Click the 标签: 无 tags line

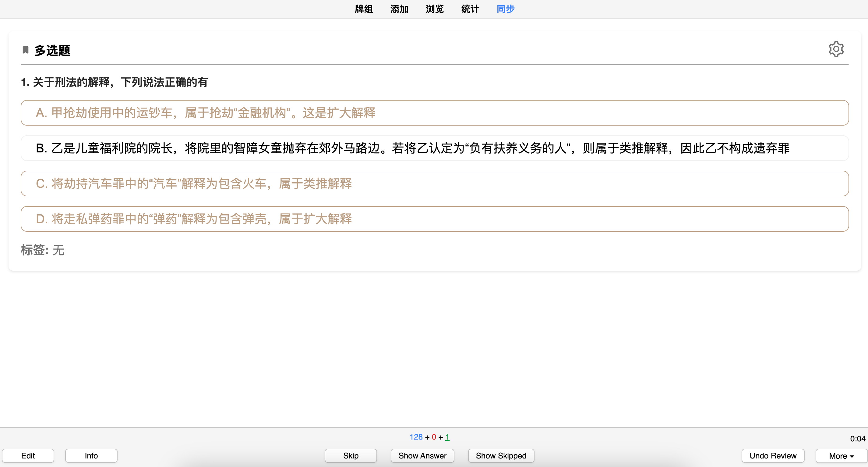click(x=43, y=250)
